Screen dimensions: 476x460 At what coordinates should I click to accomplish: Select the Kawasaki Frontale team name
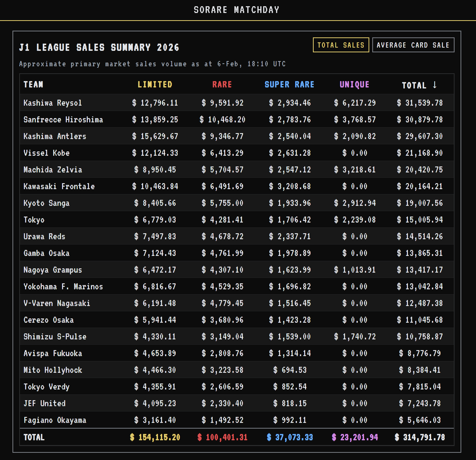click(59, 186)
